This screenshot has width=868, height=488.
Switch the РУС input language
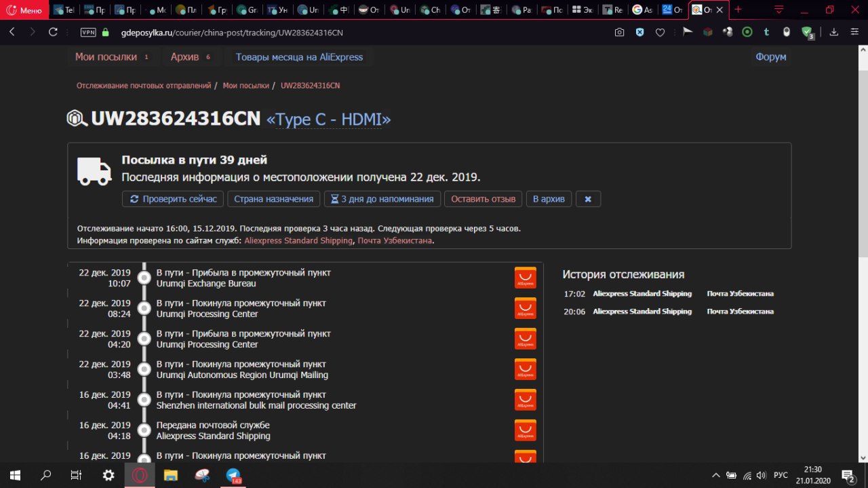[781, 476]
